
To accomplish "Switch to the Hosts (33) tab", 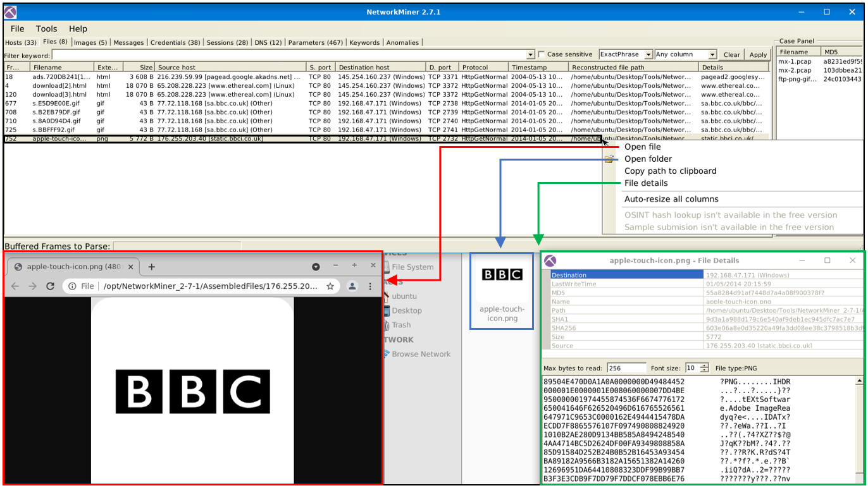I will tap(21, 42).
